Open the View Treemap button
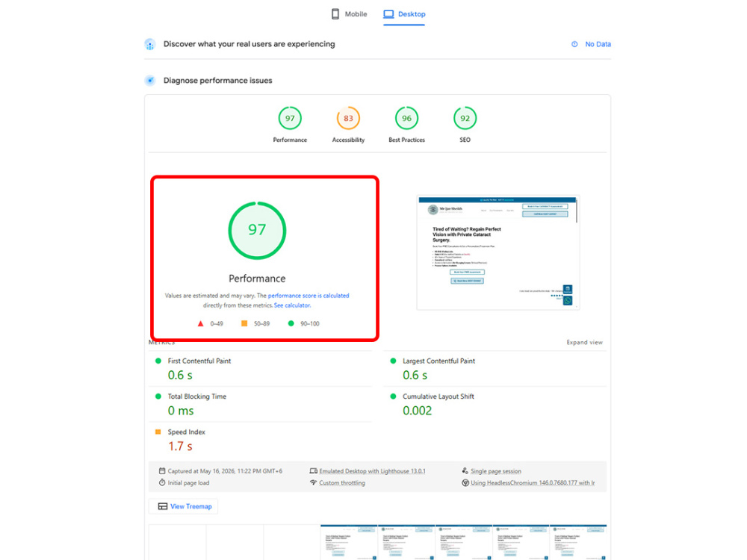747x560 pixels. [x=184, y=506]
